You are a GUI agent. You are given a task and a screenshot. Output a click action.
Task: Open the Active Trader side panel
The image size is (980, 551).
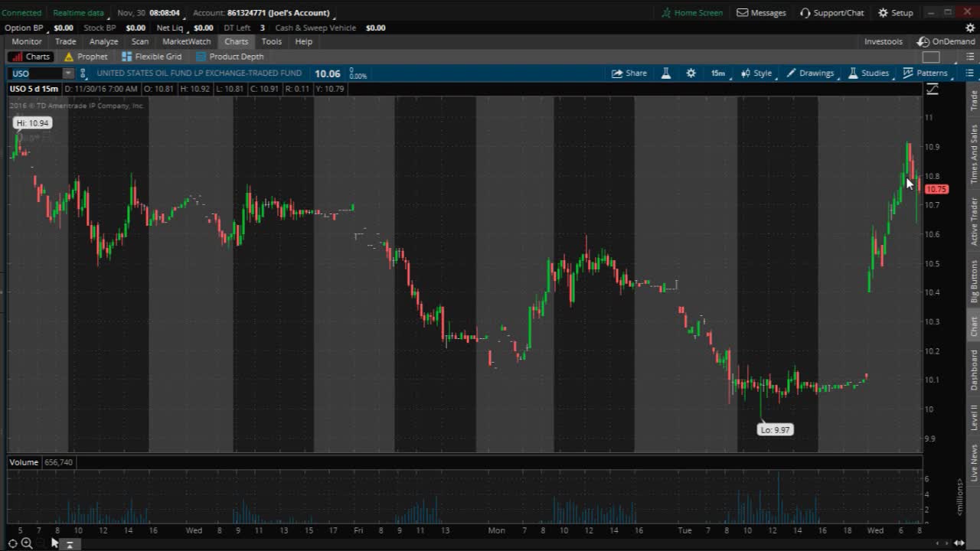pyautogui.click(x=974, y=221)
